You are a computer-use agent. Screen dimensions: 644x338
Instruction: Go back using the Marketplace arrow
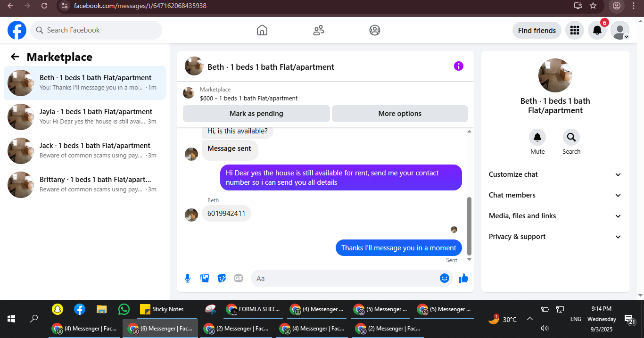[x=15, y=57]
